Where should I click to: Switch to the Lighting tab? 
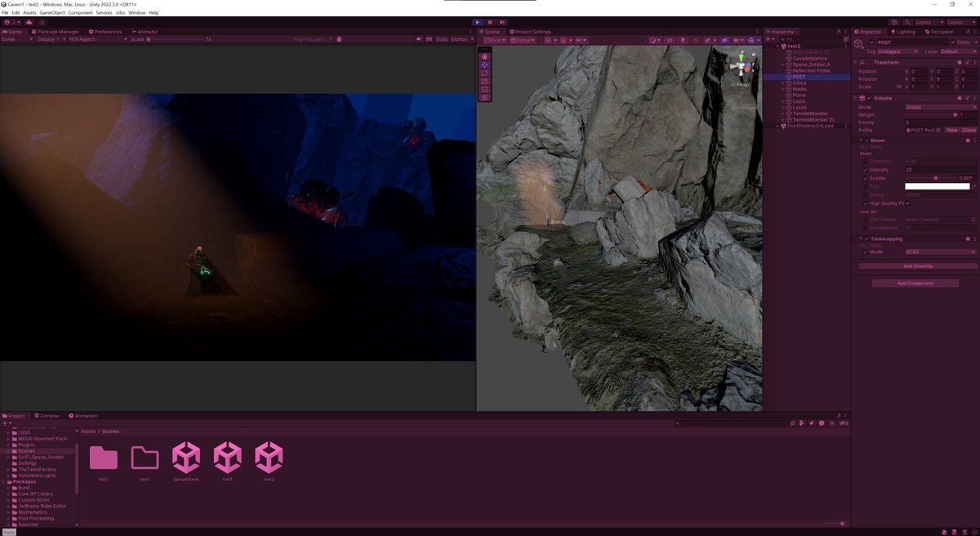pyautogui.click(x=902, y=32)
